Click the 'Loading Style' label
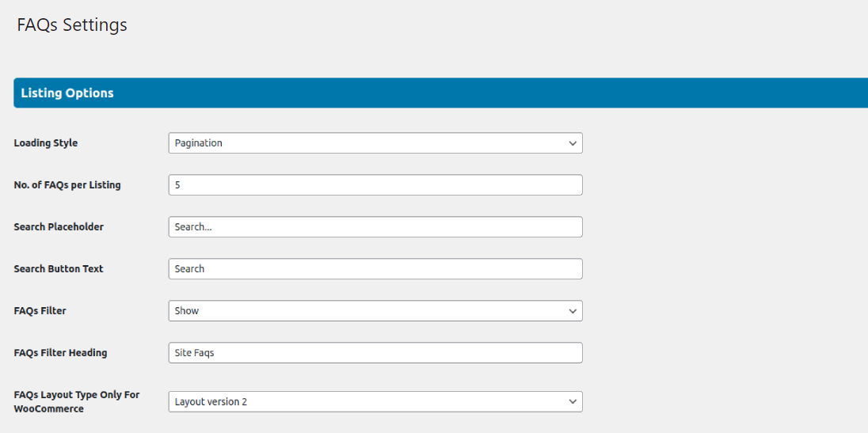The image size is (868, 433). (46, 143)
